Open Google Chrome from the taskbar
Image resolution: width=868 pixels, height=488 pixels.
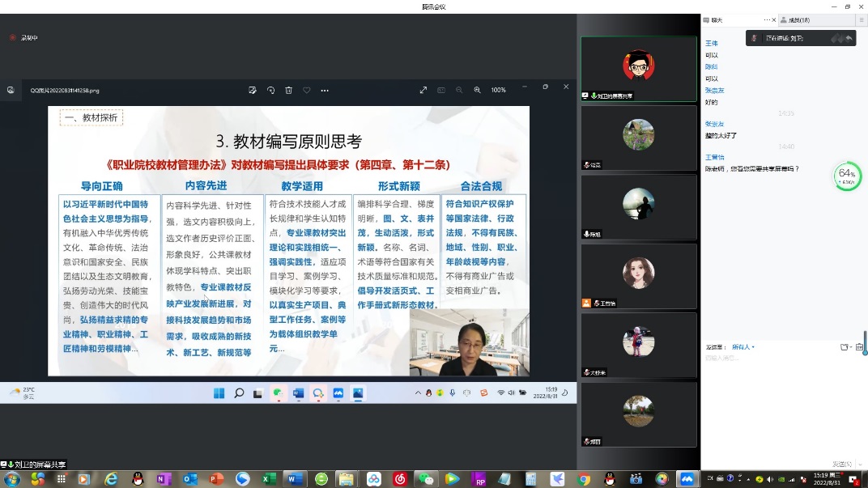584,479
